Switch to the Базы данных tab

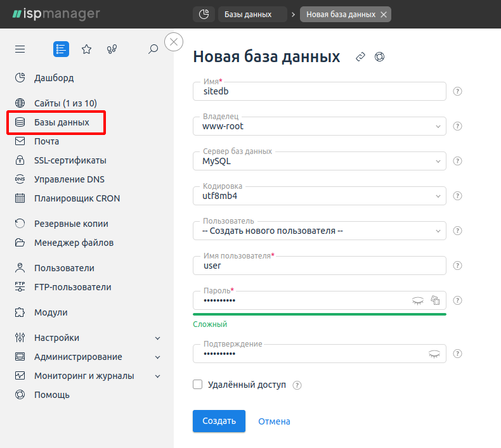click(x=252, y=15)
